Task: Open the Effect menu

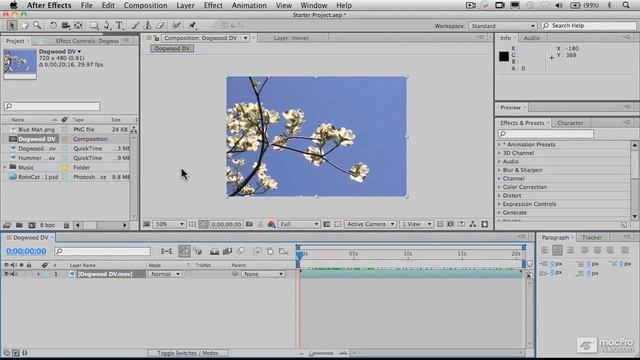Action: coord(213,5)
